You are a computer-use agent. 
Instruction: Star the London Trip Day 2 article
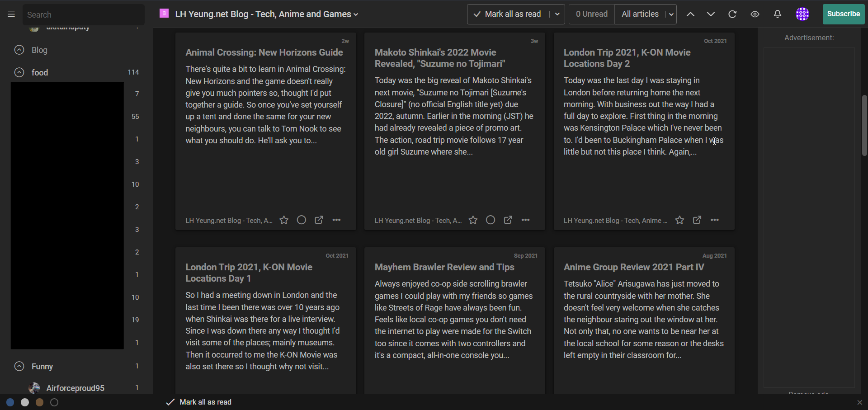point(679,220)
